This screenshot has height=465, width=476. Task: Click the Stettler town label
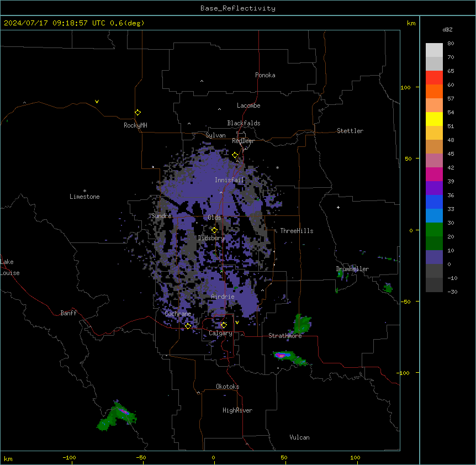pyautogui.click(x=350, y=131)
